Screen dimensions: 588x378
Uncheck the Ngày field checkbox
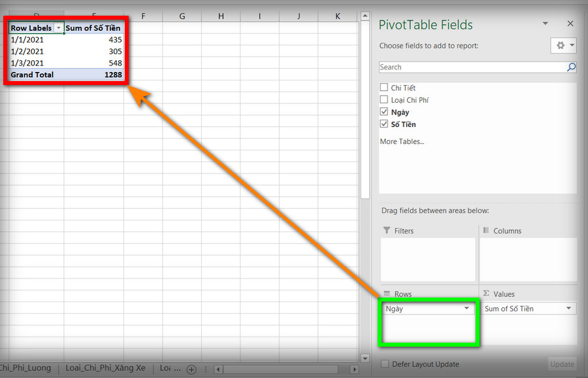point(384,112)
